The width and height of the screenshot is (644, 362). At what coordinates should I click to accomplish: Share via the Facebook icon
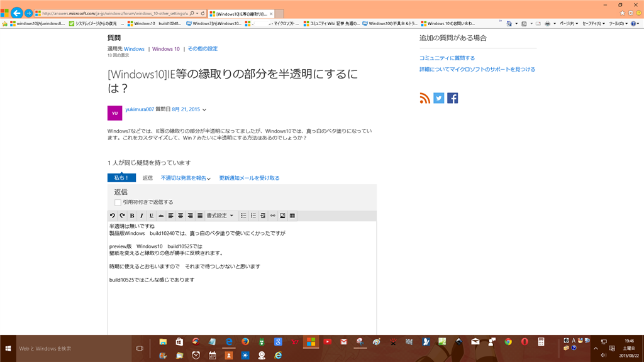pos(453,98)
